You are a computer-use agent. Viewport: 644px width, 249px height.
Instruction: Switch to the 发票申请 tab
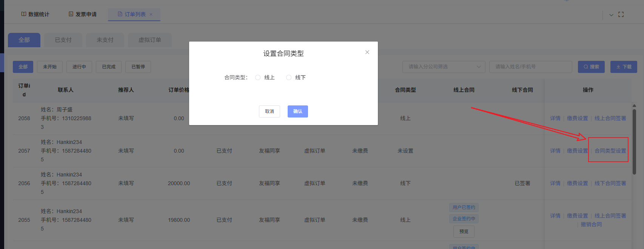pyautogui.click(x=83, y=14)
